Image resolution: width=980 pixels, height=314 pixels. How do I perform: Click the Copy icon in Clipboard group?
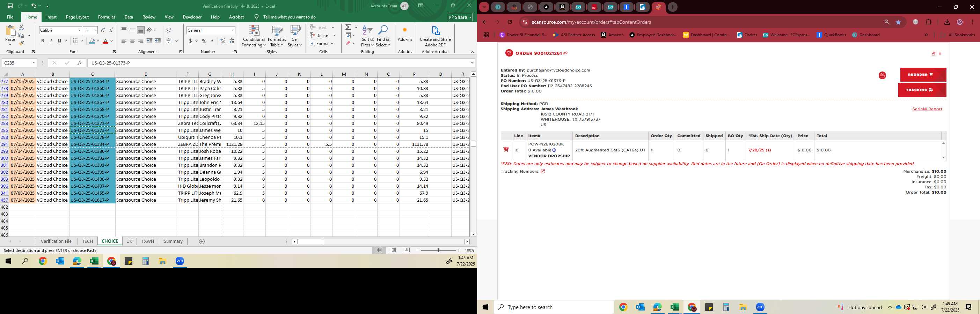coord(21,35)
